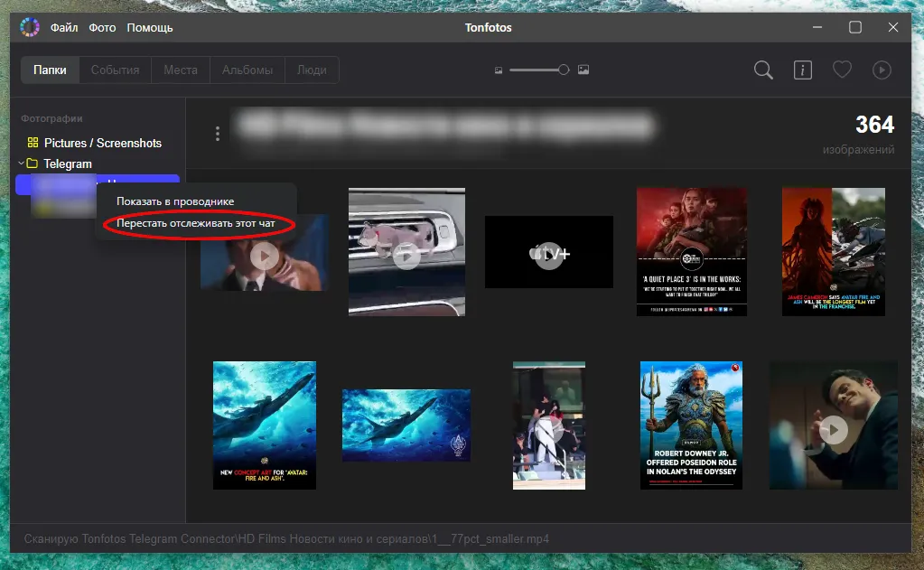
Task: Select Pictures / Screenshots folder
Action: pos(102,143)
